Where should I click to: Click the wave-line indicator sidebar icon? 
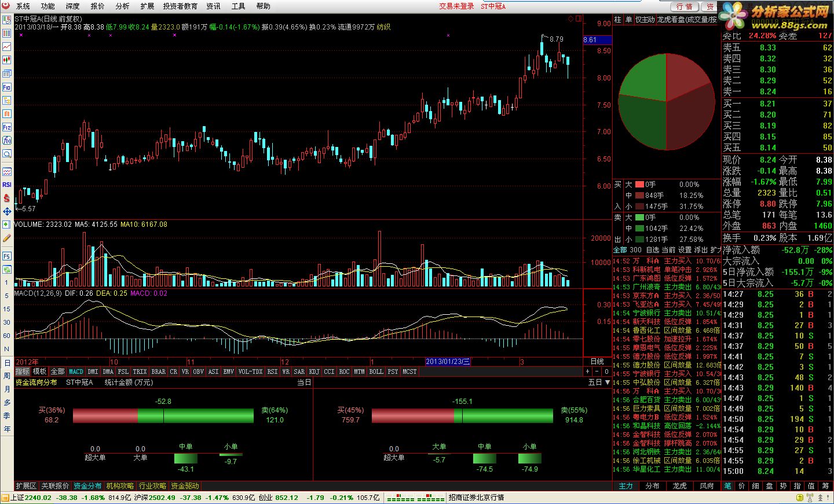[x=7, y=171]
